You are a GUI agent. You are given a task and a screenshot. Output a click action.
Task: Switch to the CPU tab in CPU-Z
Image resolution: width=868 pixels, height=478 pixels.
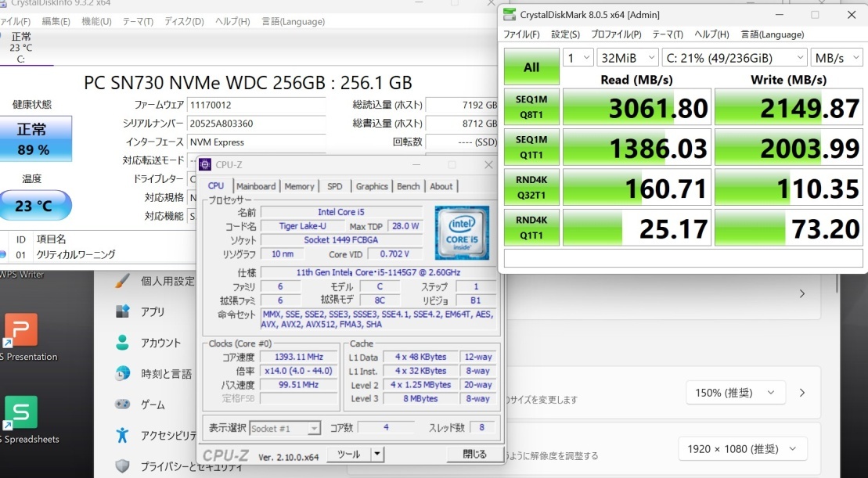[216, 186]
